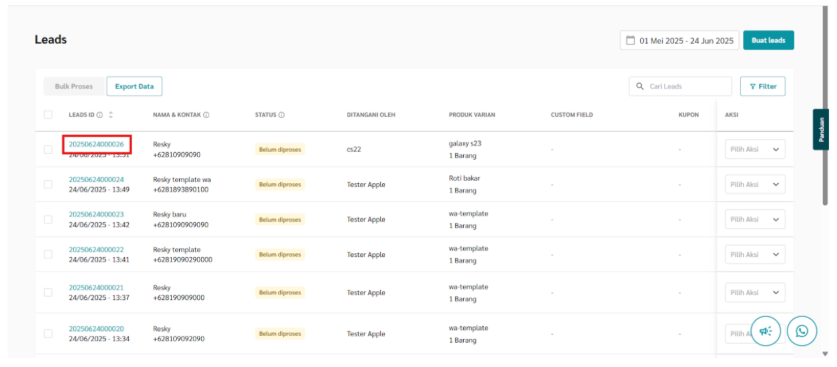Expand Pilih Aksi dropdown for Roti bakar row
The height and width of the screenshot is (367, 837).
click(755, 184)
